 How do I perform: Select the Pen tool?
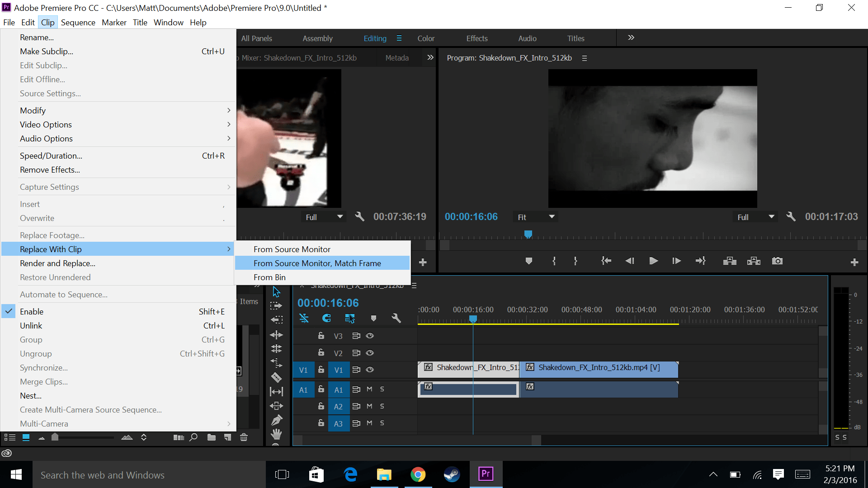(x=276, y=420)
